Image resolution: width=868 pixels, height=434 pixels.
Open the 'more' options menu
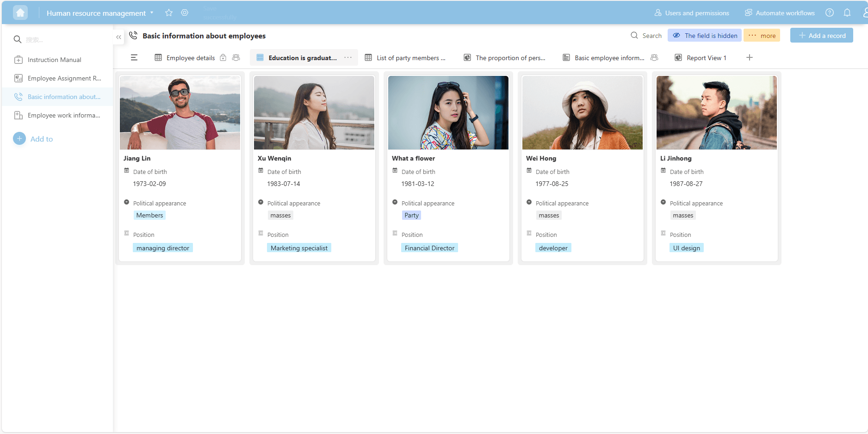coord(762,36)
